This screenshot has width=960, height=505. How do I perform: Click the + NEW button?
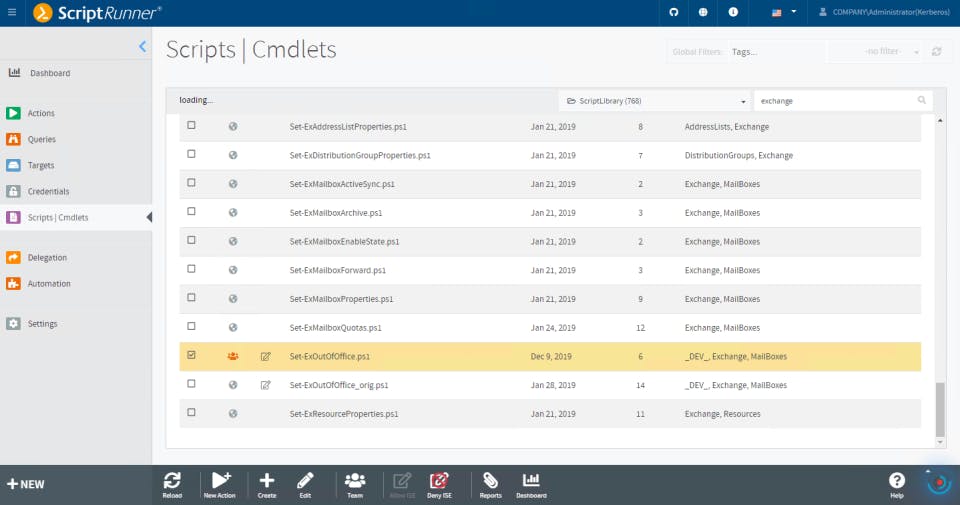click(26, 484)
